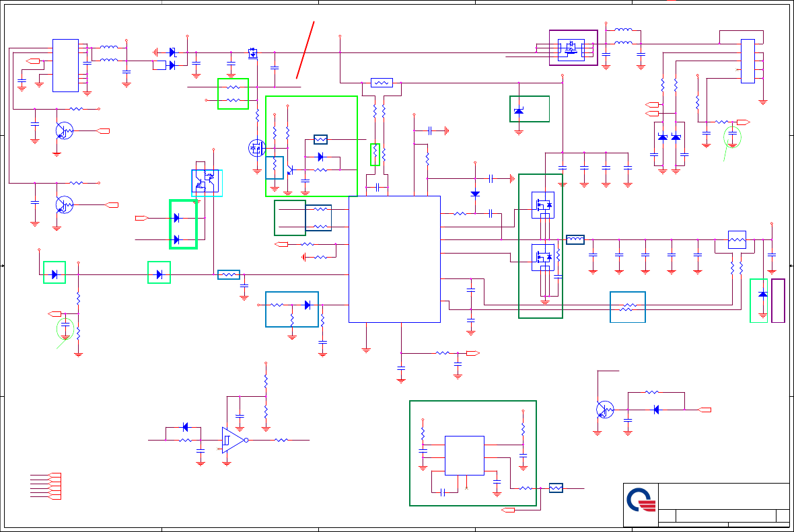
Task: Select the MOSFET connected to the switching node inductor
Action: pos(543,205)
